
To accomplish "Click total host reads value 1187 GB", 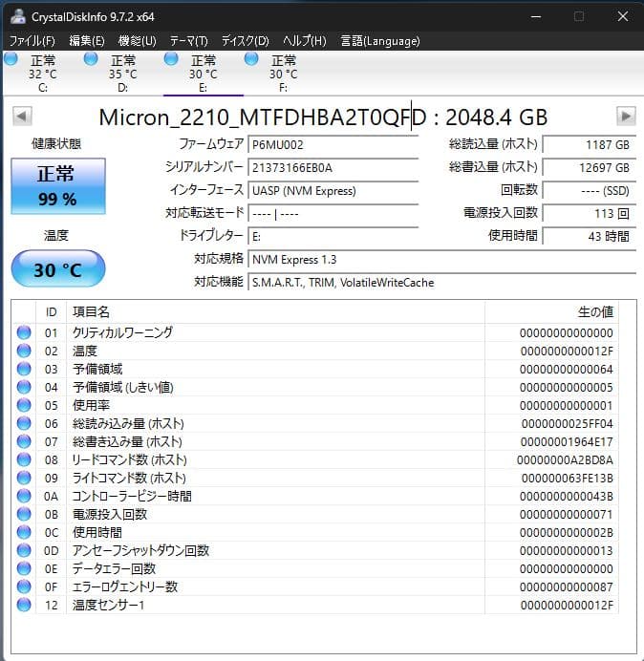I will tap(590, 144).
